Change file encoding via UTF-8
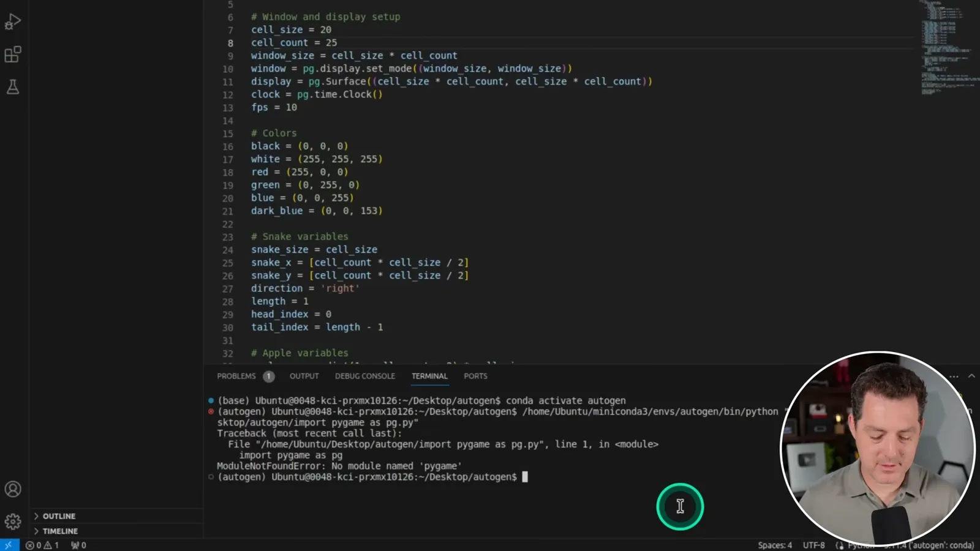 [x=814, y=545]
